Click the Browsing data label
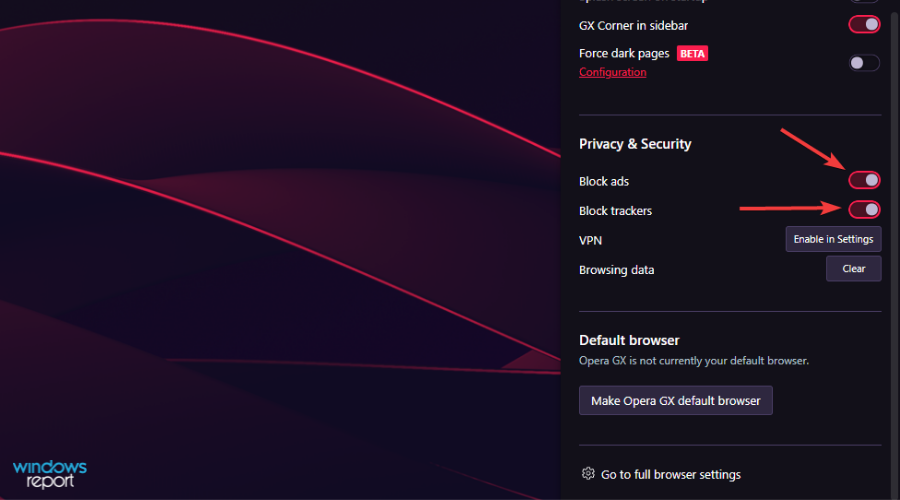900x500 pixels. 616,270
